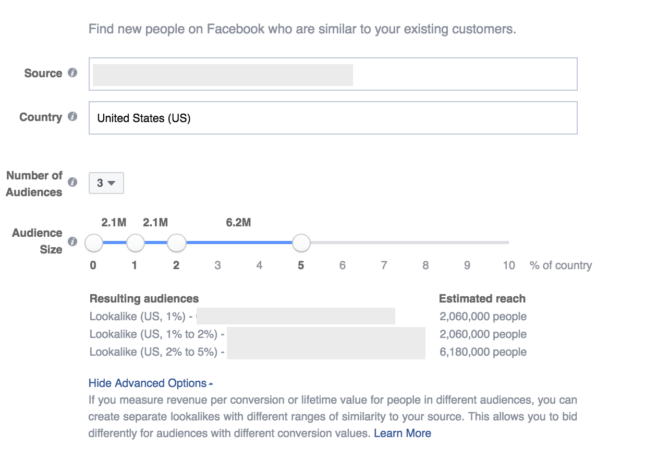
Task: Open the Number of Audiences dropdown
Action: (x=106, y=183)
